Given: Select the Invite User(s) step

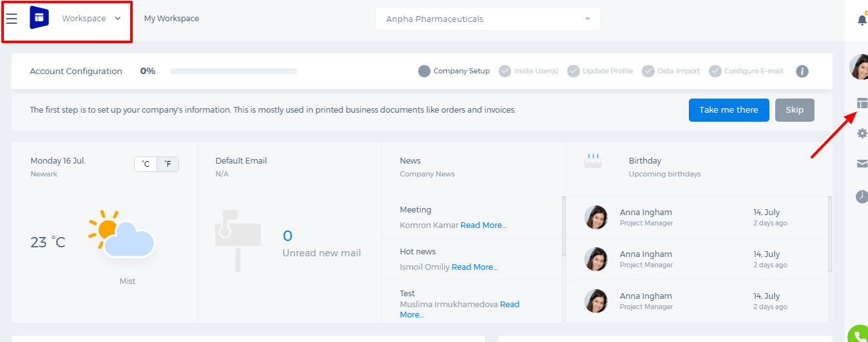Looking at the screenshot, I should [528, 71].
